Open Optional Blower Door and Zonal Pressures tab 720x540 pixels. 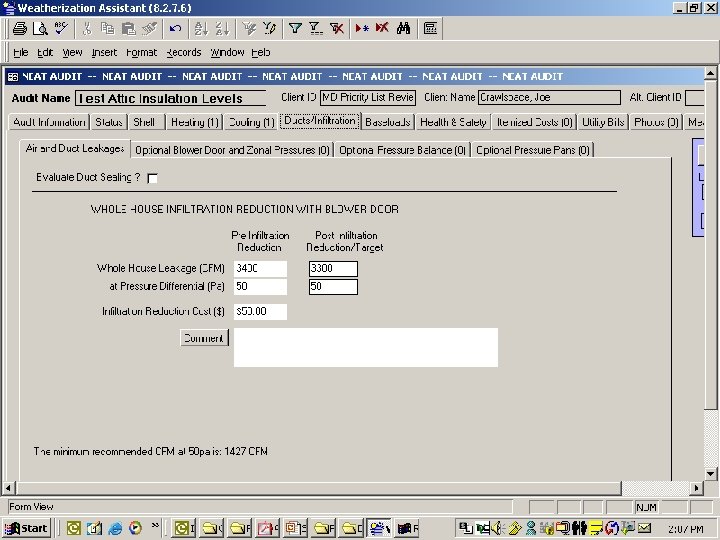click(x=232, y=150)
